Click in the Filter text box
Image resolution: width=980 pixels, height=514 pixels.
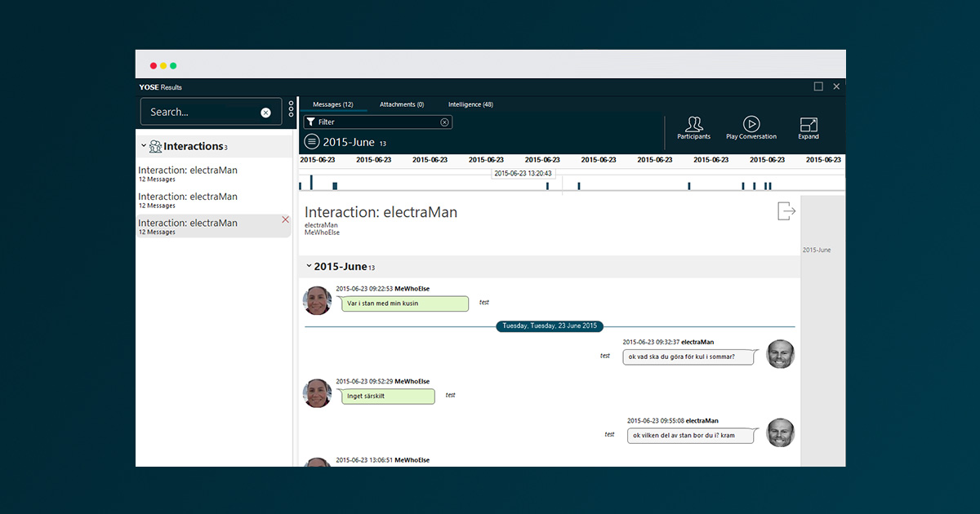[x=376, y=122]
